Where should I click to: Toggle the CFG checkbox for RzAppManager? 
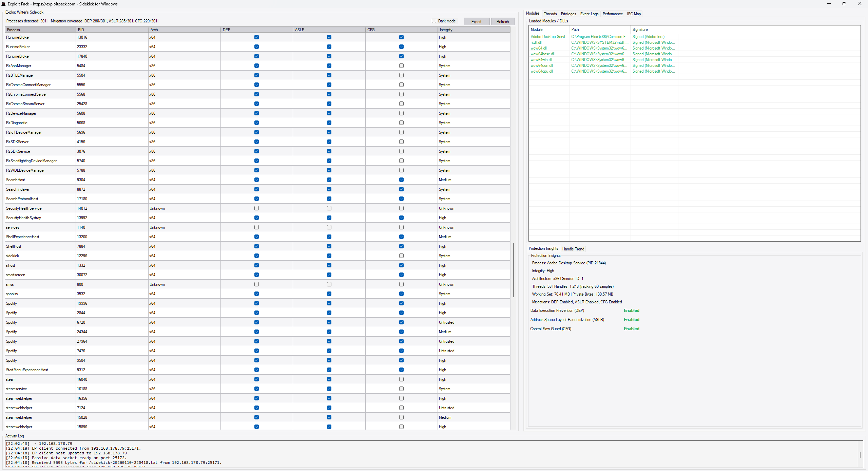coord(401,66)
